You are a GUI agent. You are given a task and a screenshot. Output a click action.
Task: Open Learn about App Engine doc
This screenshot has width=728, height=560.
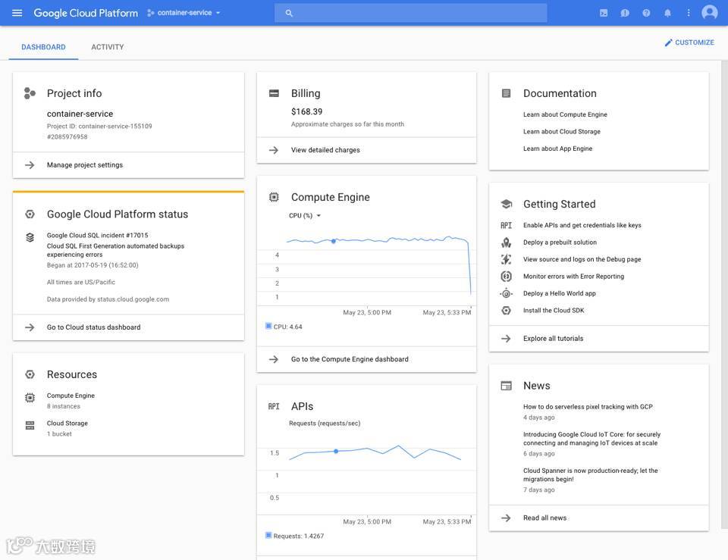tap(557, 149)
